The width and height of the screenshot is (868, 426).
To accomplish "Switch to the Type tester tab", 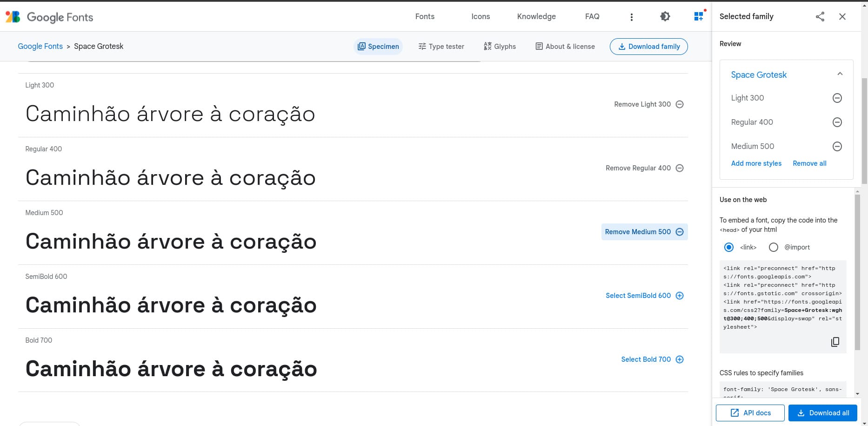I will tap(441, 47).
